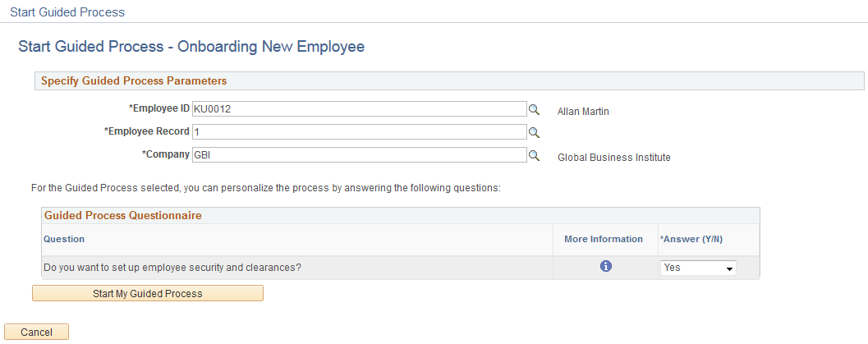Click the Company lookup magnifier icon
The image size is (868, 344).
[x=533, y=154]
